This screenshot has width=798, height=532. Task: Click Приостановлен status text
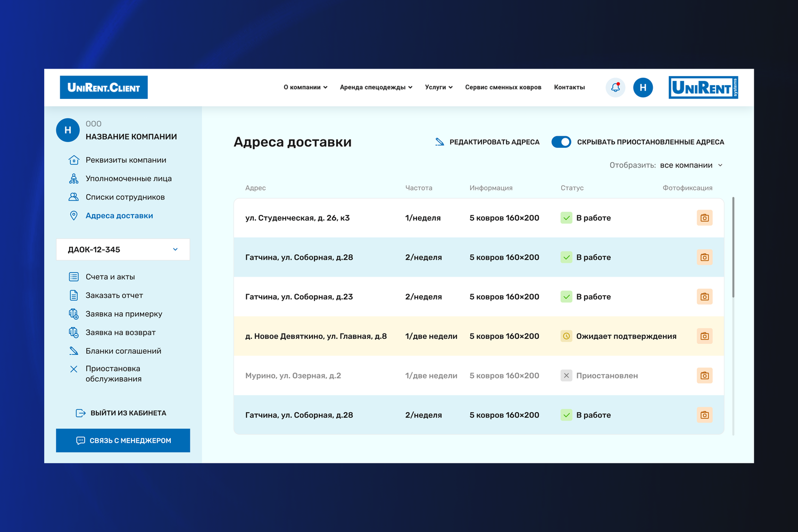607,376
